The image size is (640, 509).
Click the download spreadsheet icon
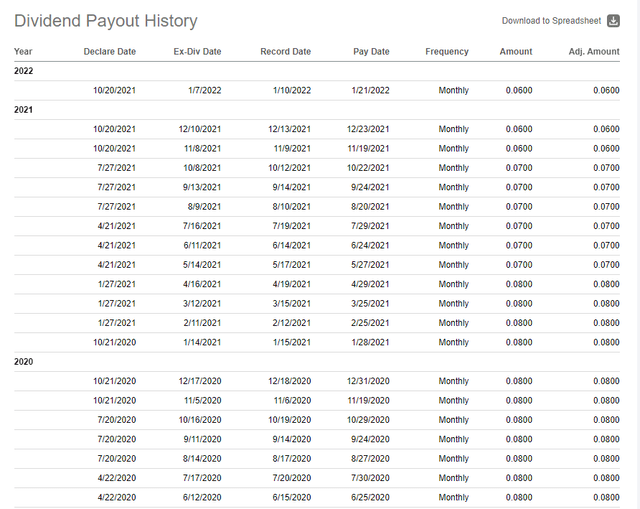point(613,20)
